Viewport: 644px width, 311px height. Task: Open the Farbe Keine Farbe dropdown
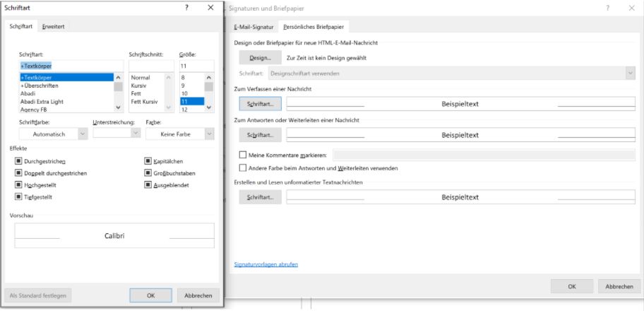click(x=179, y=134)
